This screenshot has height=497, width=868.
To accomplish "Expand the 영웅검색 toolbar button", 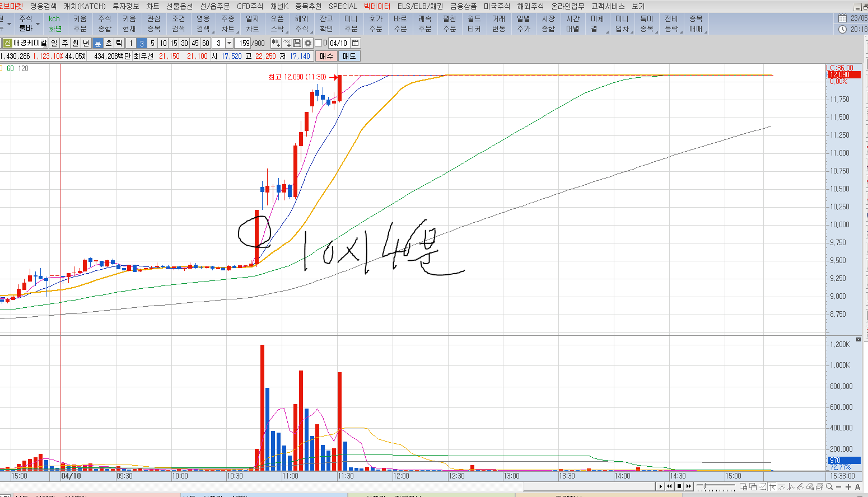I will pos(203,24).
